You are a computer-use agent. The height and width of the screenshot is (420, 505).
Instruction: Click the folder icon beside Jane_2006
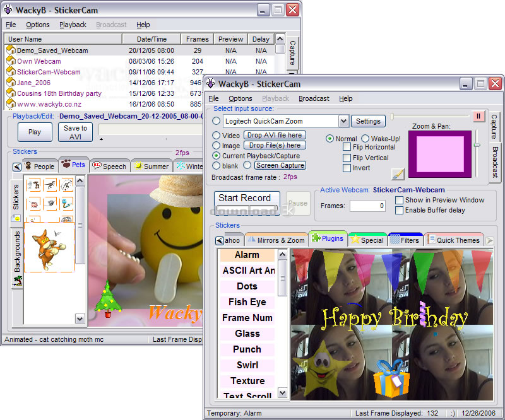pyautogui.click(x=11, y=82)
